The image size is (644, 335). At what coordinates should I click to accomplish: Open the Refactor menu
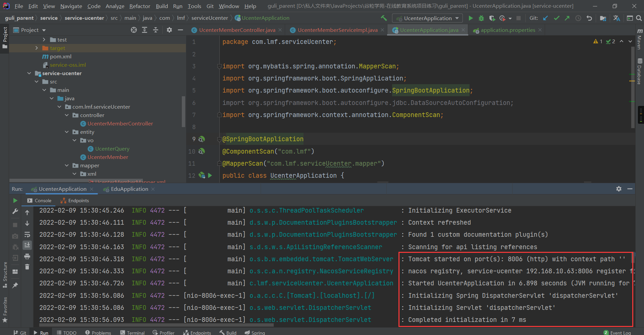(140, 6)
